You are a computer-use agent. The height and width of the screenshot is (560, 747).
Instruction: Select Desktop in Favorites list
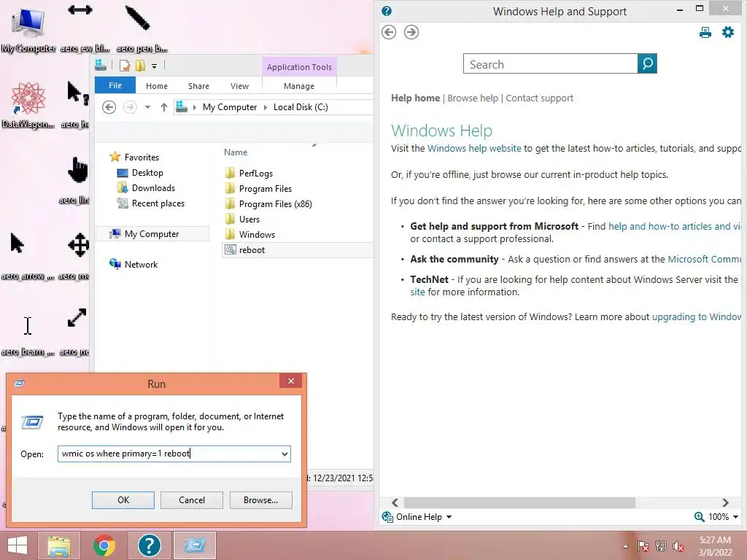[147, 173]
